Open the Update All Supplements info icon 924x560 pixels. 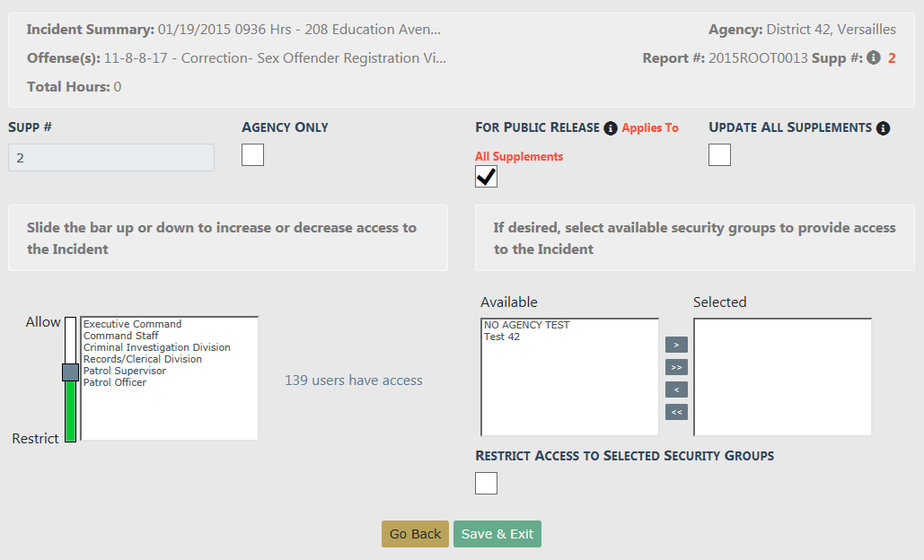[x=883, y=127]
